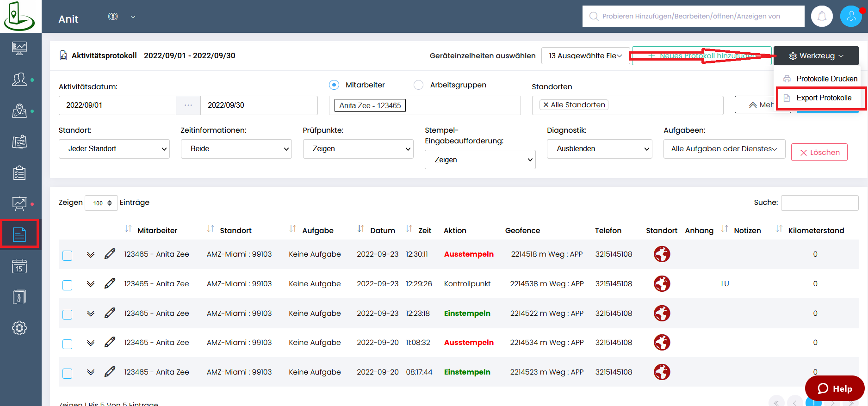The image size is (868, 406).
Task: Open the clipboard checklist sidebar icon
Action: (19, 173)
